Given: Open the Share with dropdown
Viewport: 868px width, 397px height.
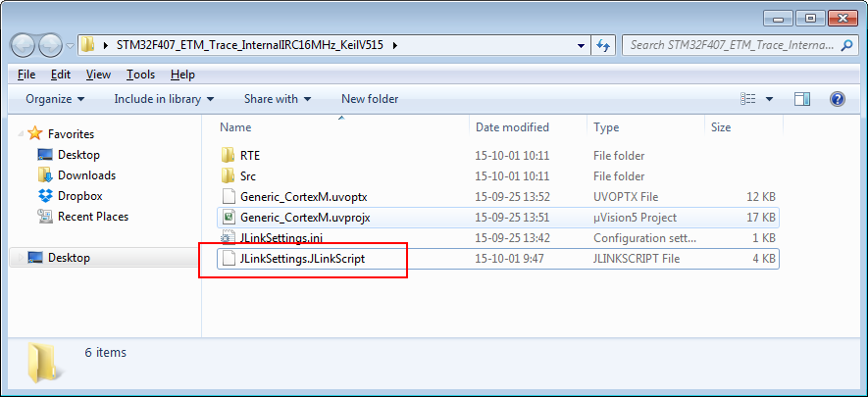Looking at the screenshot, I should (278, 99).
